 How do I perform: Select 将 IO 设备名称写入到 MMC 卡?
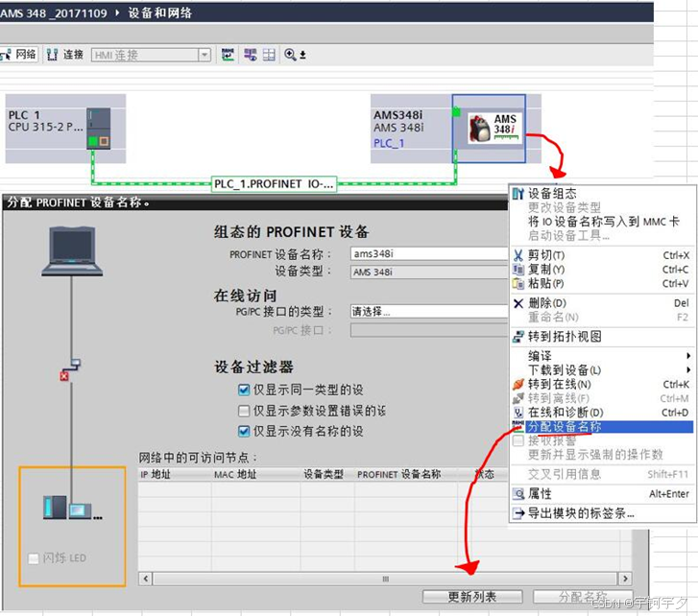tap(603, 222)
